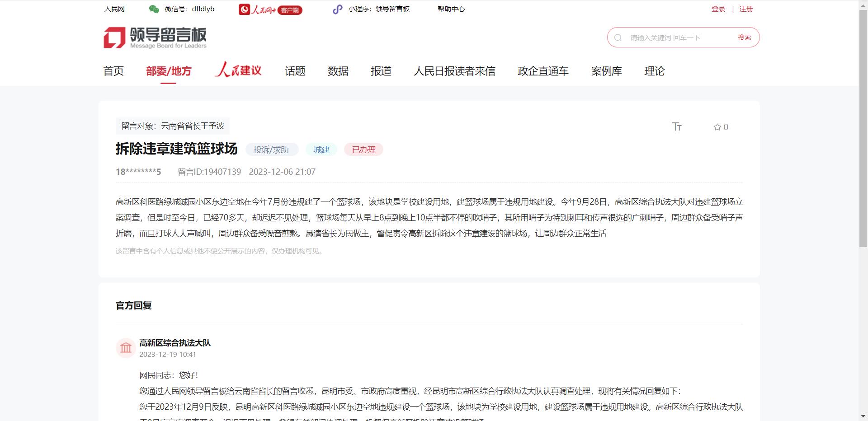Open the 案例库 section
The image size is (868, 421).
coord(607,71)
